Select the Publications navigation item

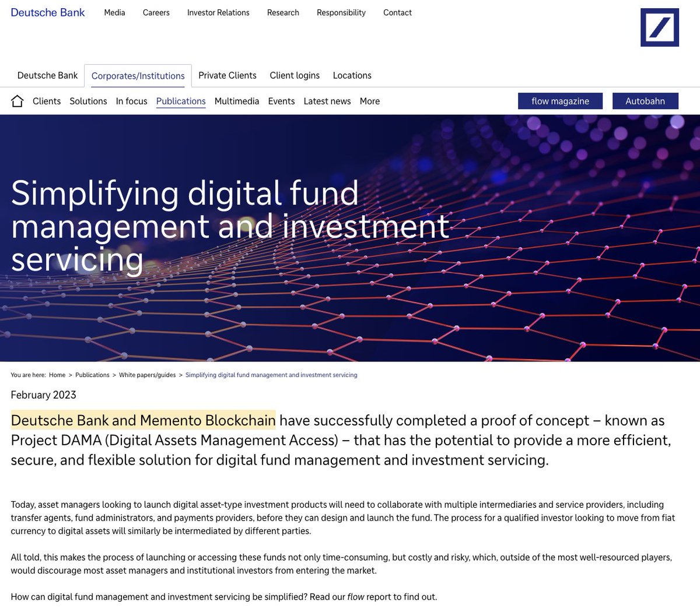tap(181, 101)
